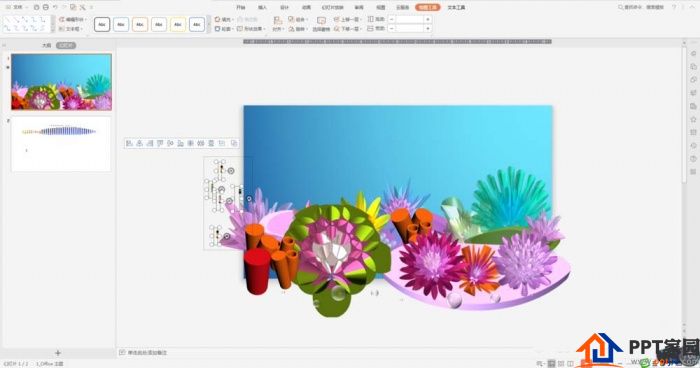Click the save icon in the quick access bar
Viewport: 700px width, 368px height.
click(37, 7)
